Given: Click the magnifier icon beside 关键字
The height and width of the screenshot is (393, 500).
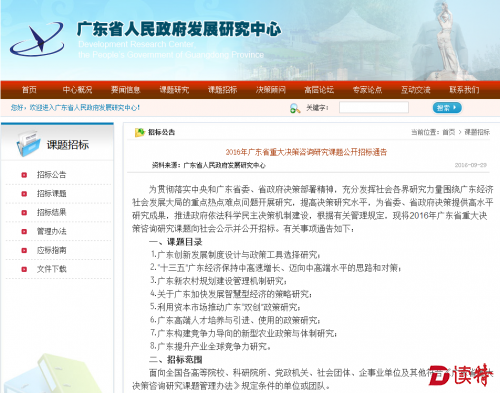Looking at the screenshot, I should click(295, 108).
